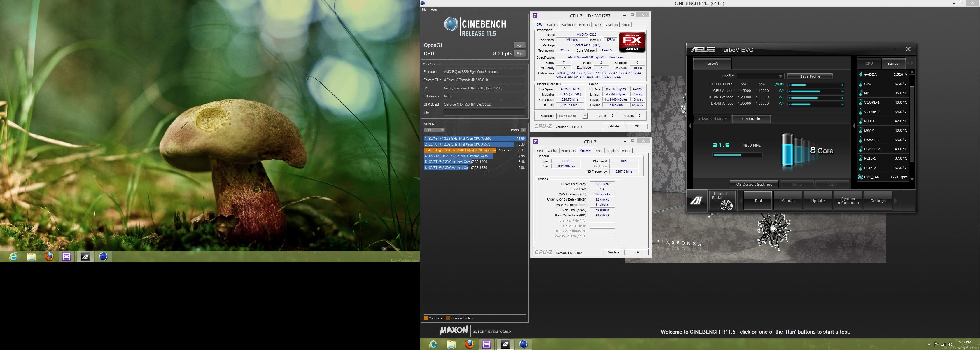Click the arrows next to the Sensor tab

pyautogui.click(x=910, y=63)
